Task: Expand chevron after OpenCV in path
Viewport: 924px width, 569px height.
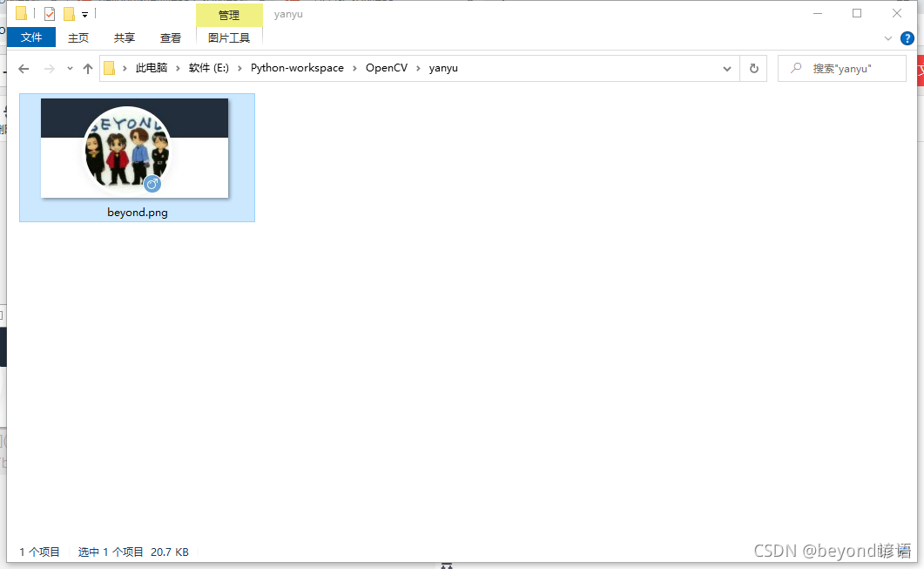Action: tap(418, 68)
